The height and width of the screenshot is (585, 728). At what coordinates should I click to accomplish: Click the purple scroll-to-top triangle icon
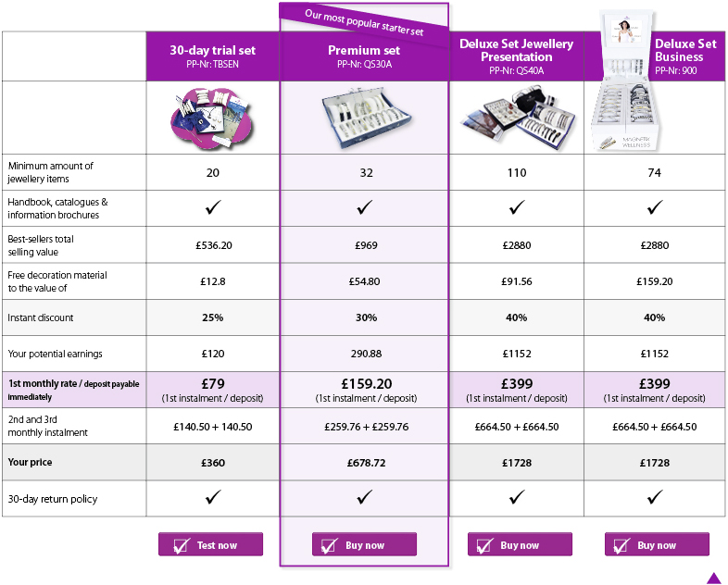(x=713, y=578)
